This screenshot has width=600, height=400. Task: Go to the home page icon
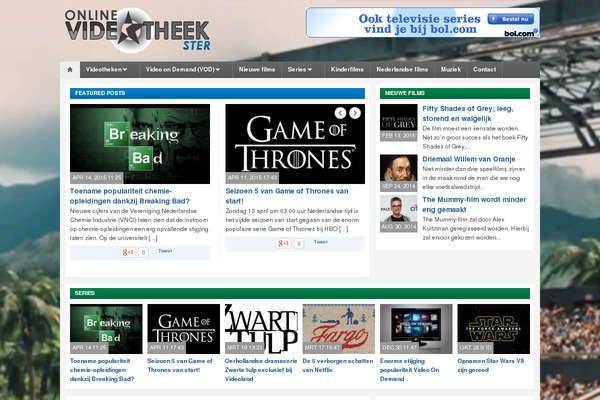(70, 70)
